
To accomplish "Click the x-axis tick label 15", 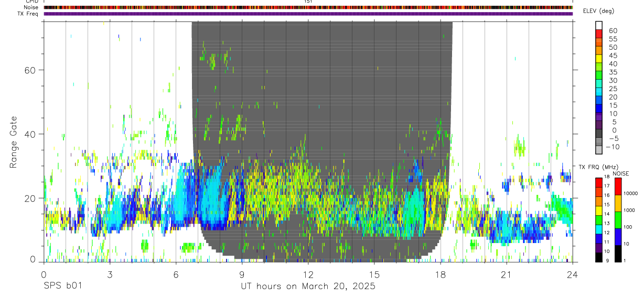I will 374,274.
